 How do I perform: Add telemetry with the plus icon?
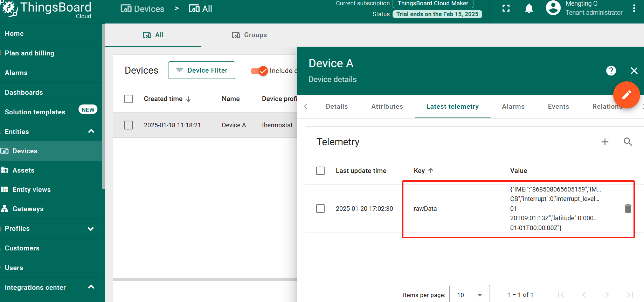[x=605, y=142]
